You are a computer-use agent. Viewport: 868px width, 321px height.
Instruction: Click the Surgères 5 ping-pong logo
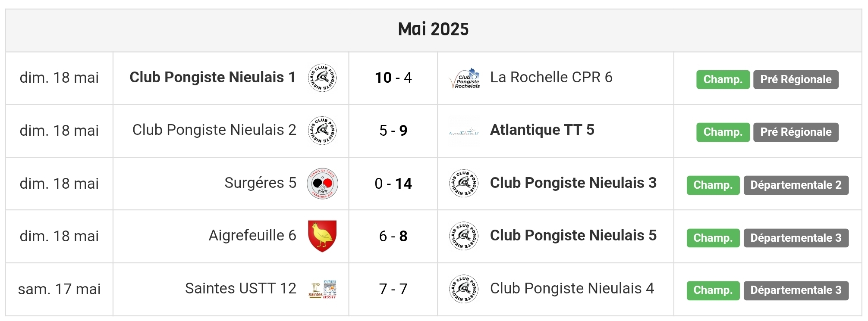(322, 184)
